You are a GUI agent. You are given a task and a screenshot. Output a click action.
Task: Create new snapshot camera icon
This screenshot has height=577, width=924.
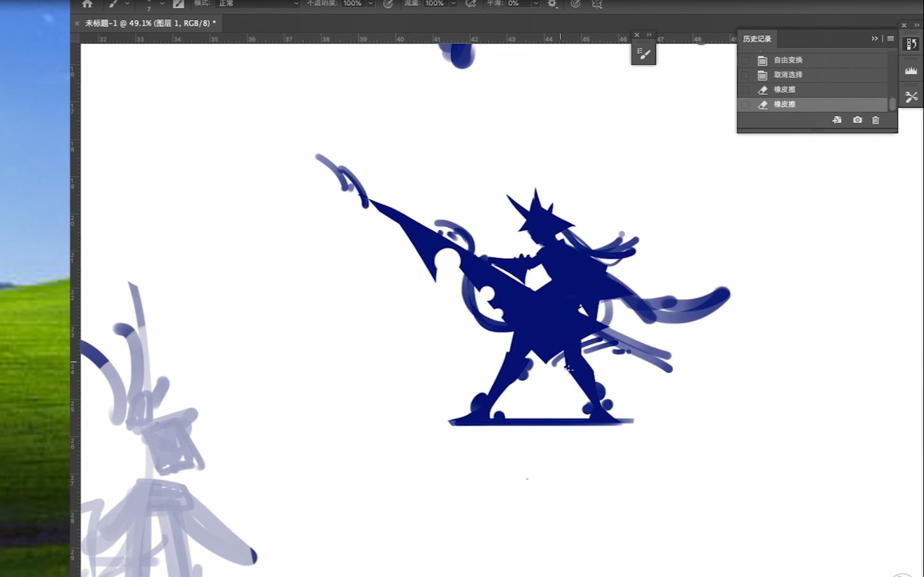point(857,120)
